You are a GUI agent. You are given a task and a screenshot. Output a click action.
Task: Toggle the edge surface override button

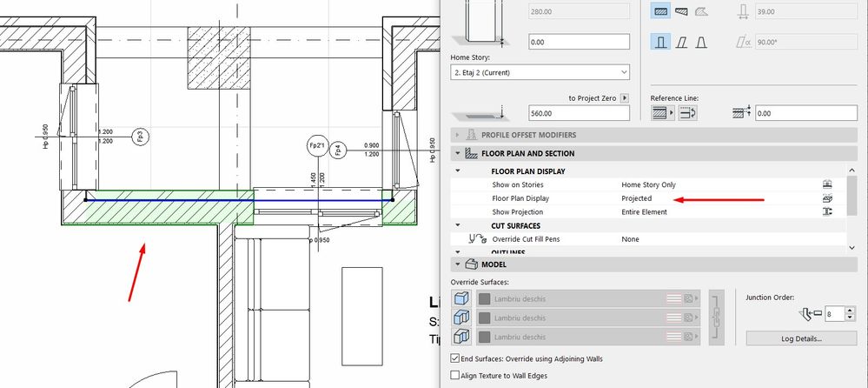click(x=461, y=318)
